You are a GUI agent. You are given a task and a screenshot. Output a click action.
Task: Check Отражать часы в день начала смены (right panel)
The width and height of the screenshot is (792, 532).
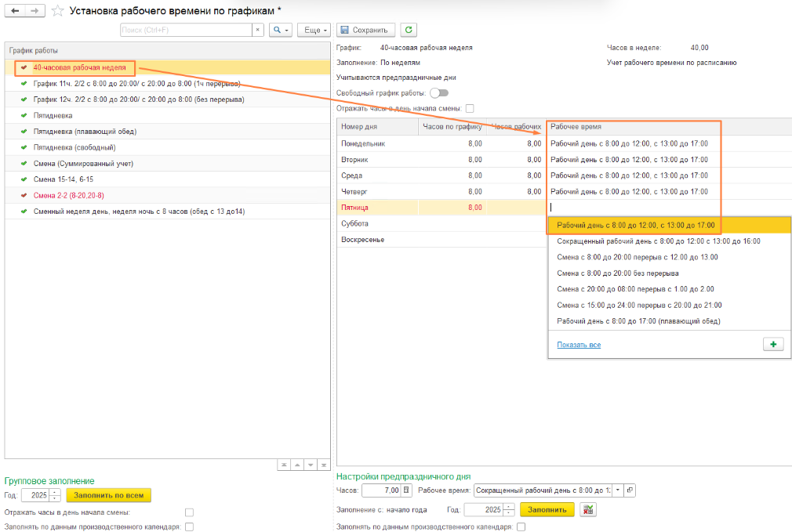470,108
